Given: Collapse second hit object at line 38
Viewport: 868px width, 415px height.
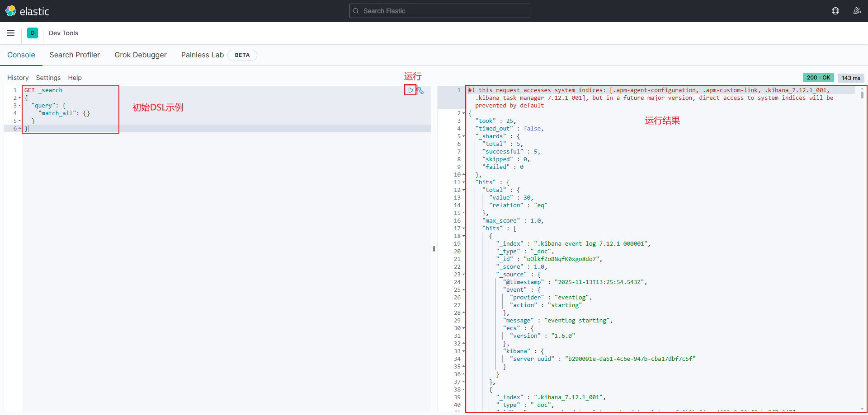Looking at the screenshot, I should (x=464, y=390).
